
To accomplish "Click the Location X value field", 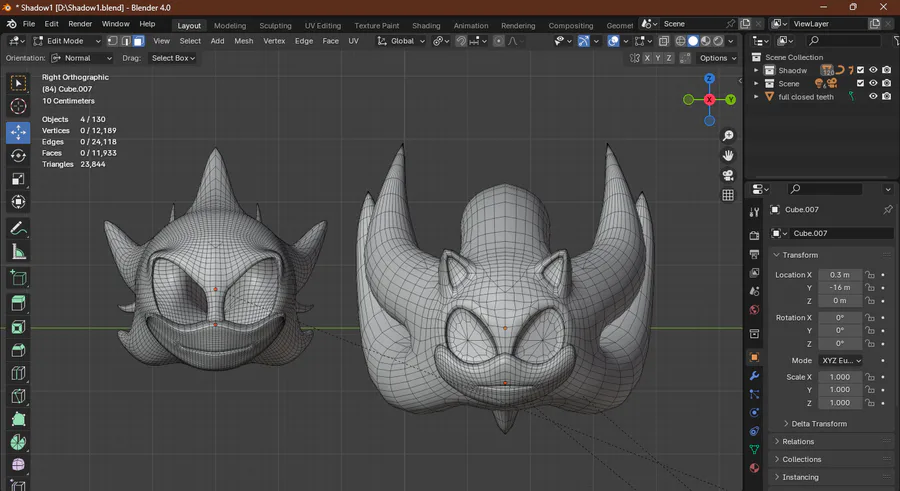I will coord(839,274).
